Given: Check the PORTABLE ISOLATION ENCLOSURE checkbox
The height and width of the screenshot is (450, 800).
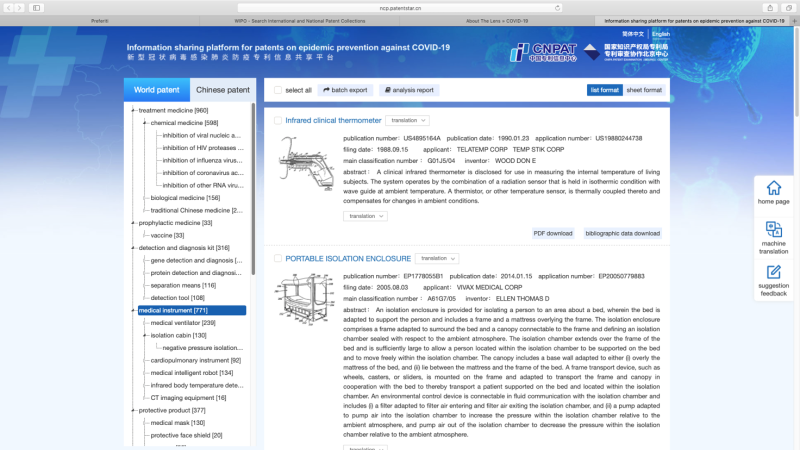Looking at the screenshot, I should click(278, 258).
